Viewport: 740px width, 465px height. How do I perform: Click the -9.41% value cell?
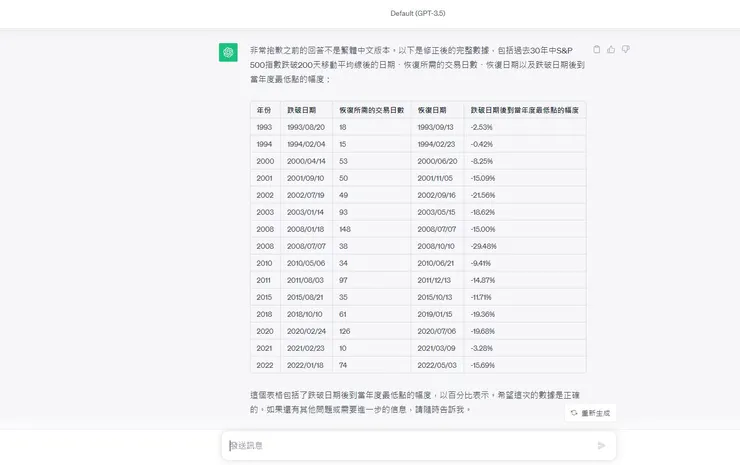[525, 263]
